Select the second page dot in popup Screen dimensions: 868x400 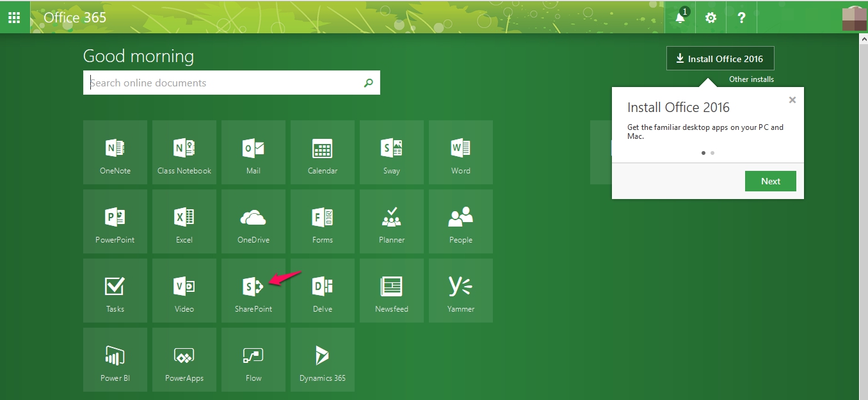[x=712, y=153]
